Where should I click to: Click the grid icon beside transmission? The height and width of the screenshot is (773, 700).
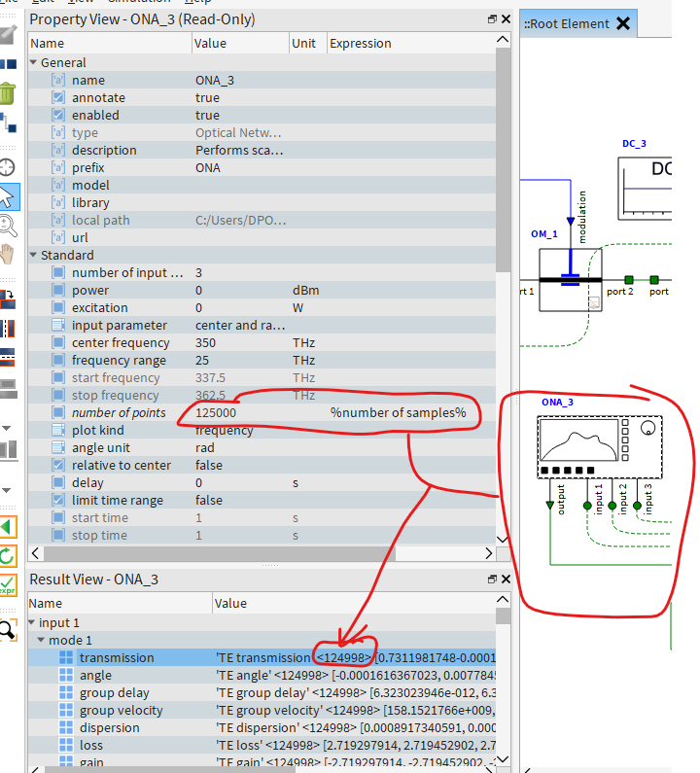pyautogui.click(x=66, y=657)
